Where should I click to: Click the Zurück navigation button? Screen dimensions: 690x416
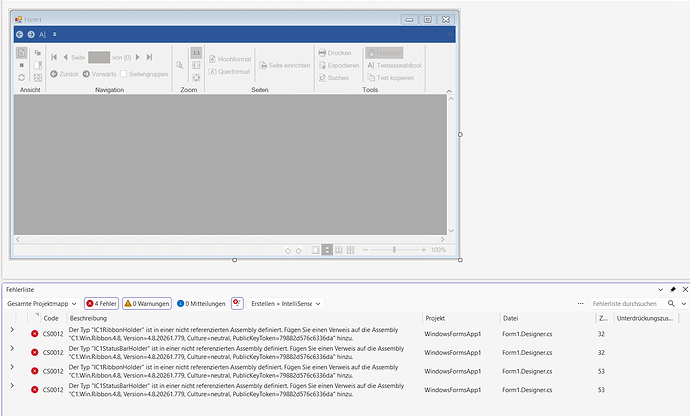64,74
